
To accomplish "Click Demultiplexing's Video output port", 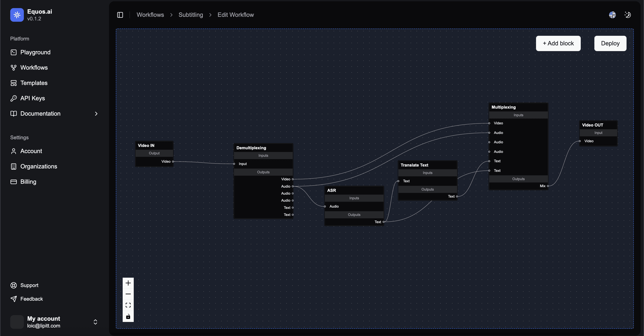I will point(292,179).
